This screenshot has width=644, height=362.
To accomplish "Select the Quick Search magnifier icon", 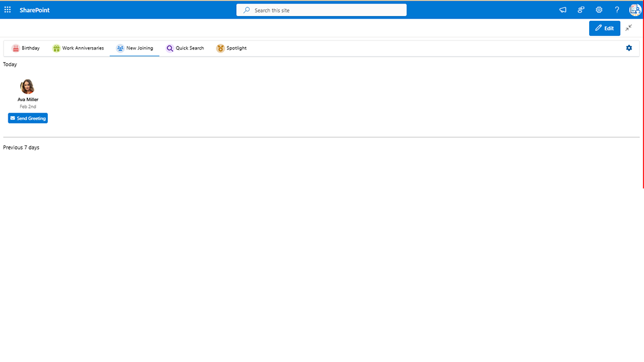I will 169,48.
